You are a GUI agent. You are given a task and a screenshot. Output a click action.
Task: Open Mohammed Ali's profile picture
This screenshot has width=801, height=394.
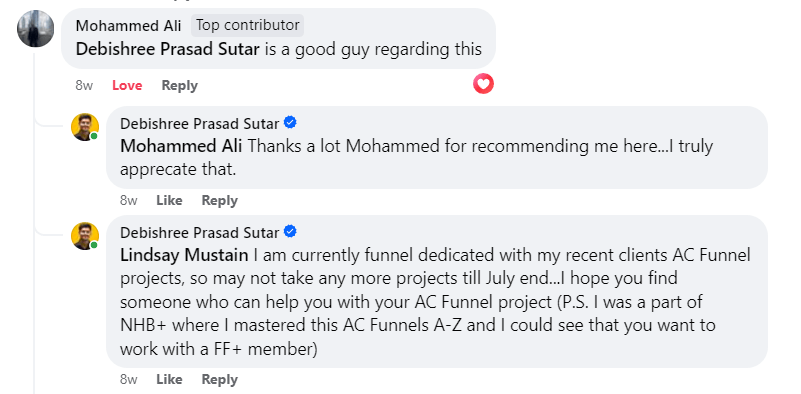(x=35, y=29)
